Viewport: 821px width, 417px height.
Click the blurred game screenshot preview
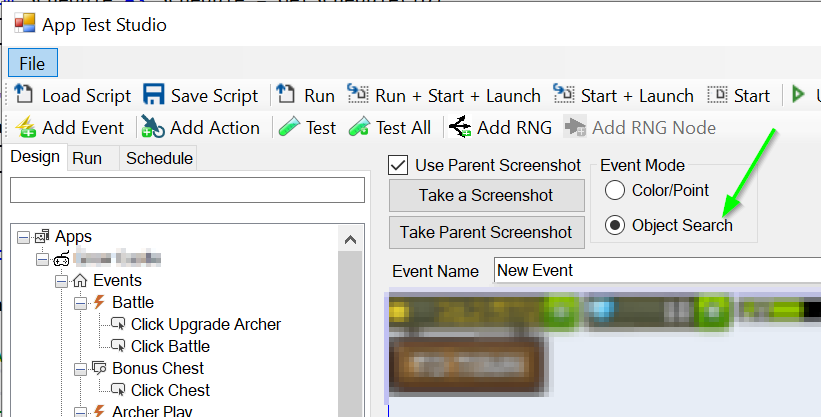coord(605,354)
